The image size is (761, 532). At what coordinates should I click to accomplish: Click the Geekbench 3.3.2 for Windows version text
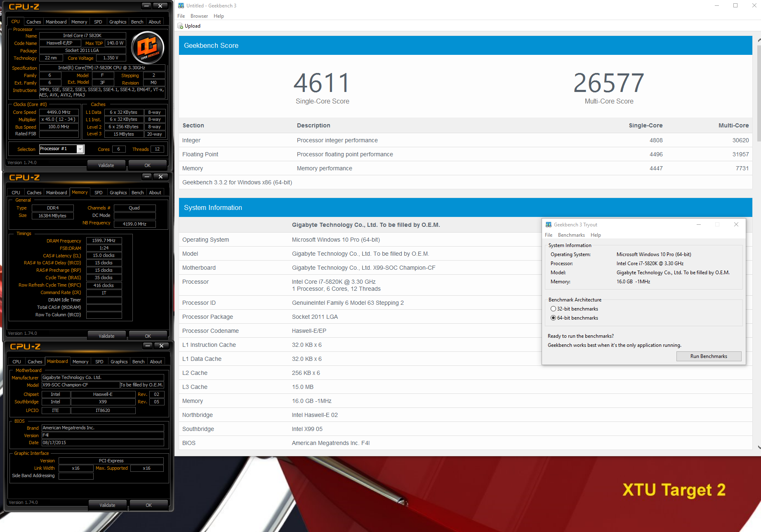[237, 182]
